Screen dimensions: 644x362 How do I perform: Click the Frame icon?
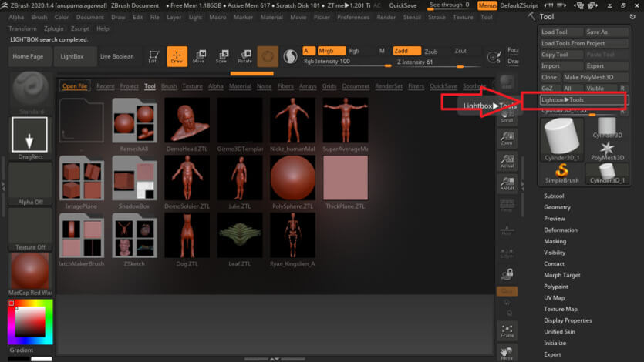tap(507, 331)
